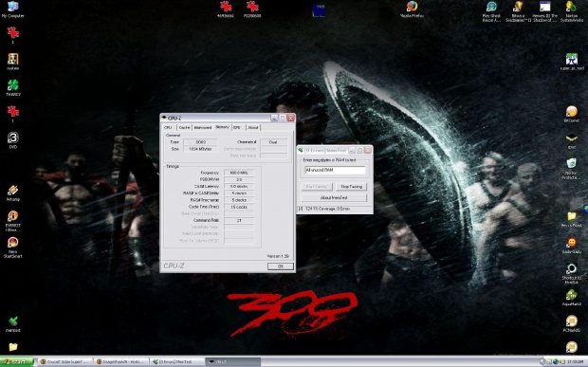
Task: Switch to ImageShack Firefox taskbar button
Action: (121, 361)
